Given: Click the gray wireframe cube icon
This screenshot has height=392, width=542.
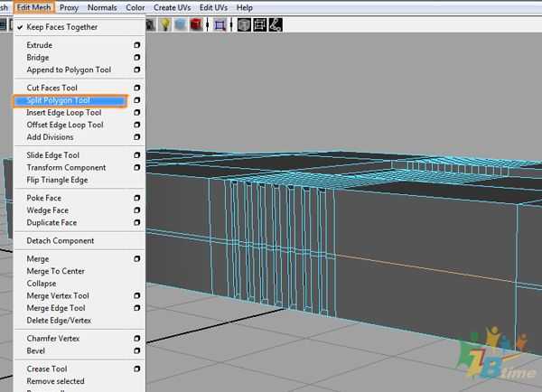Looking at the screenshot, I should 244,24.
